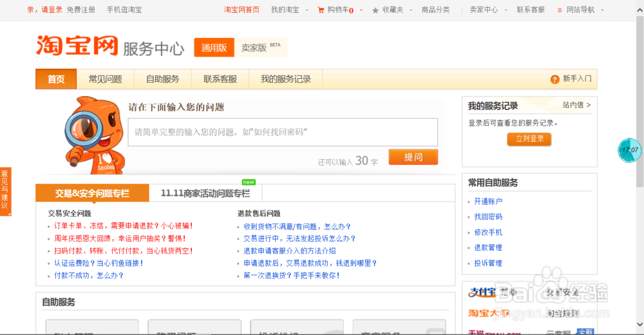Click the 新手入门 question mark icon

click(555, 79)
